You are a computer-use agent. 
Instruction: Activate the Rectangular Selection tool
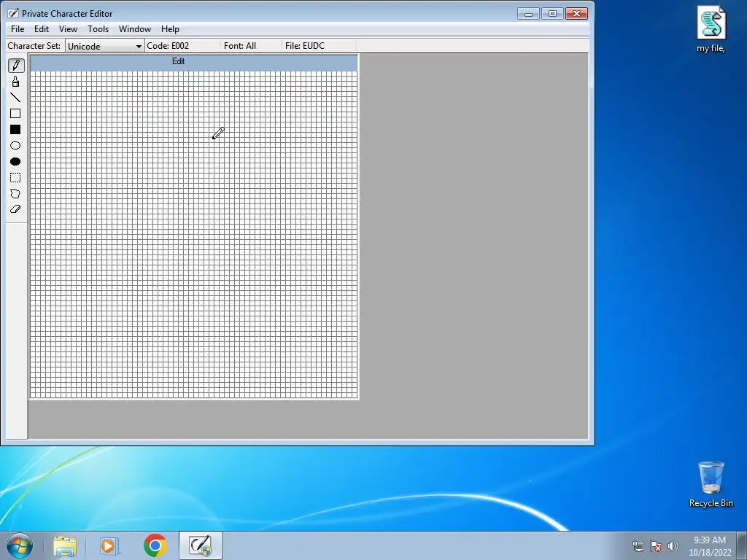(15, 178)
